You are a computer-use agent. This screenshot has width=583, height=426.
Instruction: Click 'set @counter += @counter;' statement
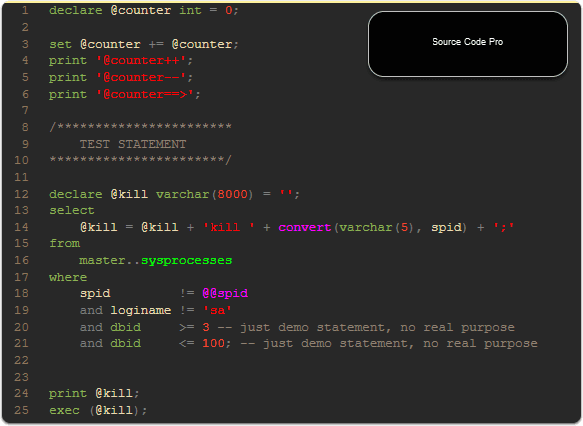tap(144, 44)
